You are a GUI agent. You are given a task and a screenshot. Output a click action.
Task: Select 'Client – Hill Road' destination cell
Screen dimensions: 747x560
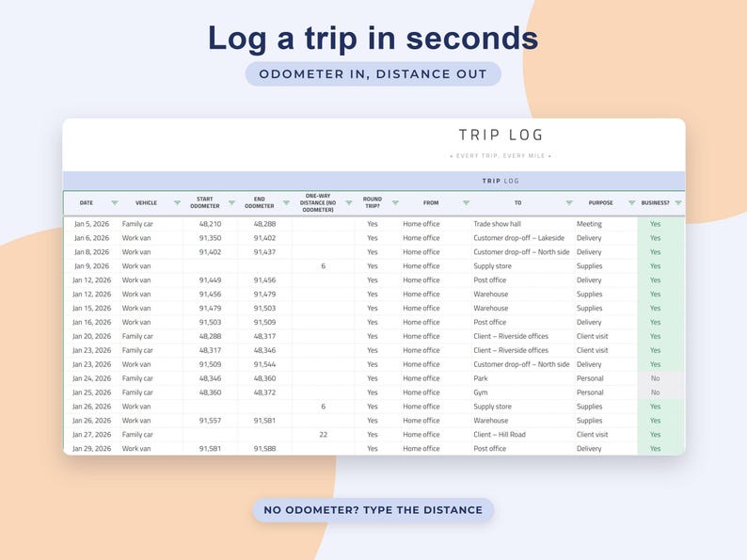click(x=523, y=435)
